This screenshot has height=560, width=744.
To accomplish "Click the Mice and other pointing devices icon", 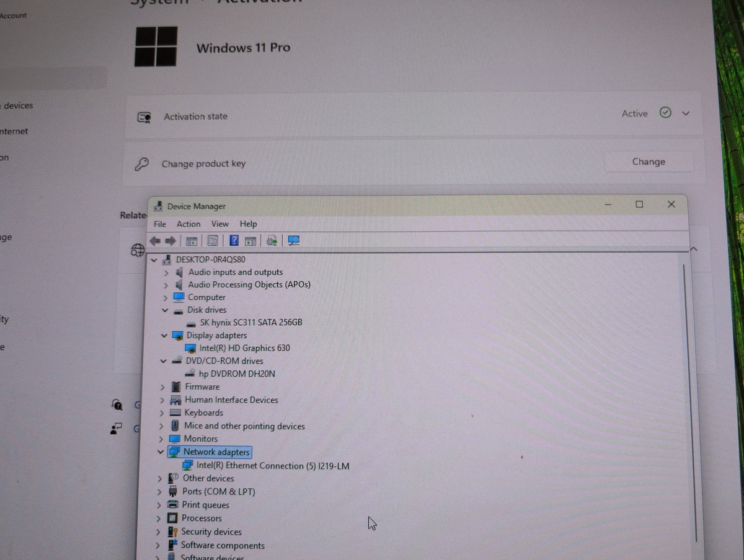I will [x=175, y=426].
